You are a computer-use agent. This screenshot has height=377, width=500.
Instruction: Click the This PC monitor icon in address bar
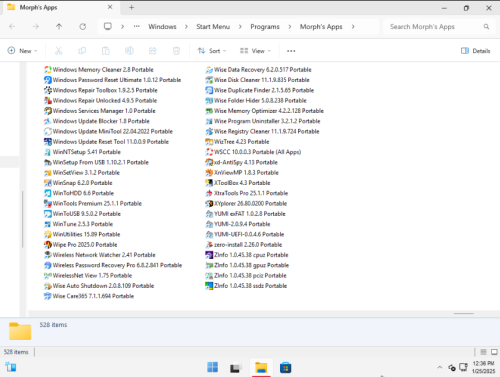coord(108,26)
